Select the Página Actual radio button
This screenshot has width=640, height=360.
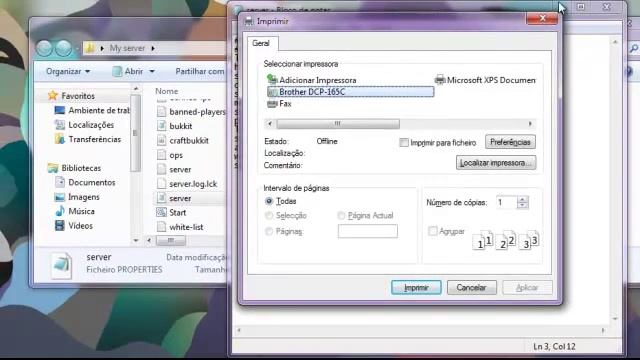[x=341, y=215]
